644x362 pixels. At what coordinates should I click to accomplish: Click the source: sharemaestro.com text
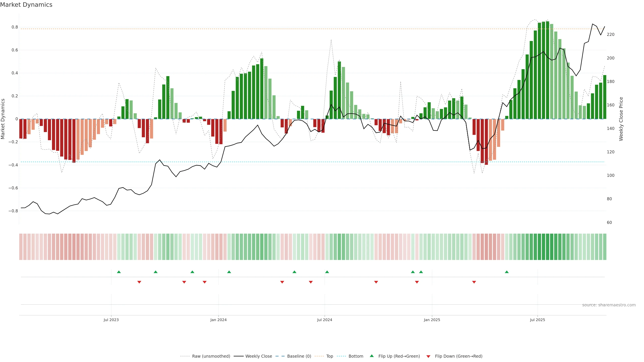609,305
